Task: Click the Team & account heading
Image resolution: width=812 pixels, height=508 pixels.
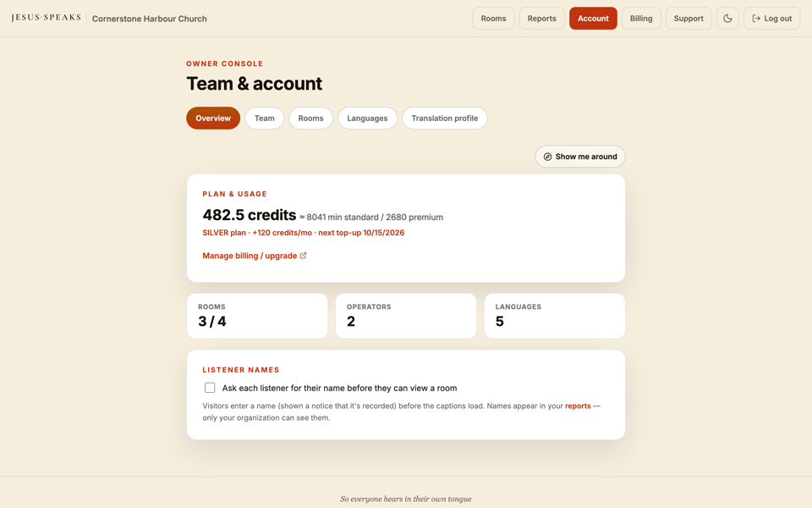Action: 255,84
